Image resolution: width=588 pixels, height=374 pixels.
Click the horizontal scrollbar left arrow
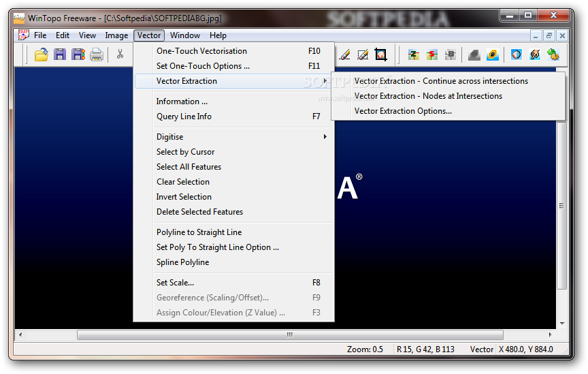[x=20, y=334]
